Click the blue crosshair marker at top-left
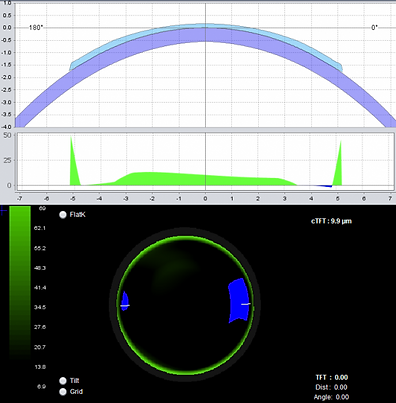The width and height of the screenshot is (396, 403). tap(2, 210)
